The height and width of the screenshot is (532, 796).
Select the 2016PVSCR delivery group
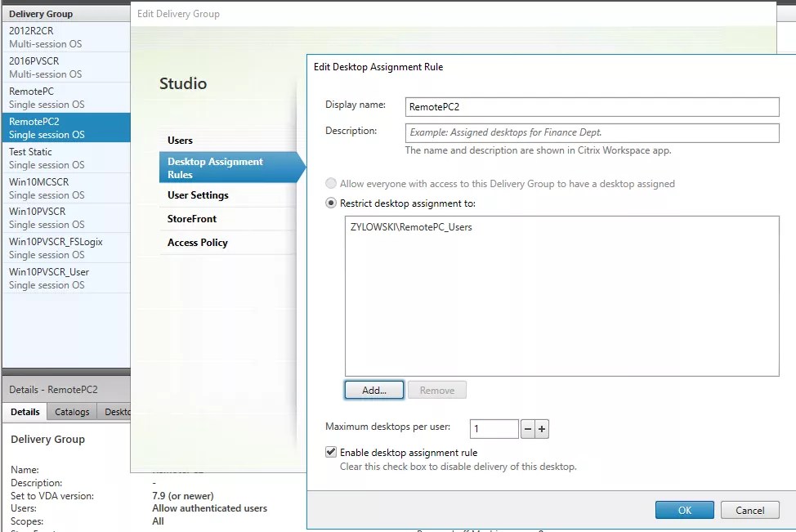66,68
